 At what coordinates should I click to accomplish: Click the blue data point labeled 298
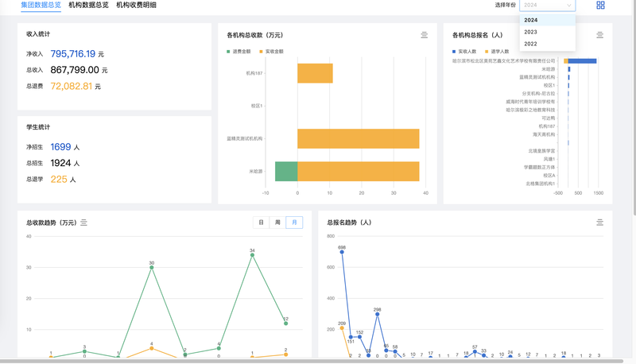[x=377, y=314]
